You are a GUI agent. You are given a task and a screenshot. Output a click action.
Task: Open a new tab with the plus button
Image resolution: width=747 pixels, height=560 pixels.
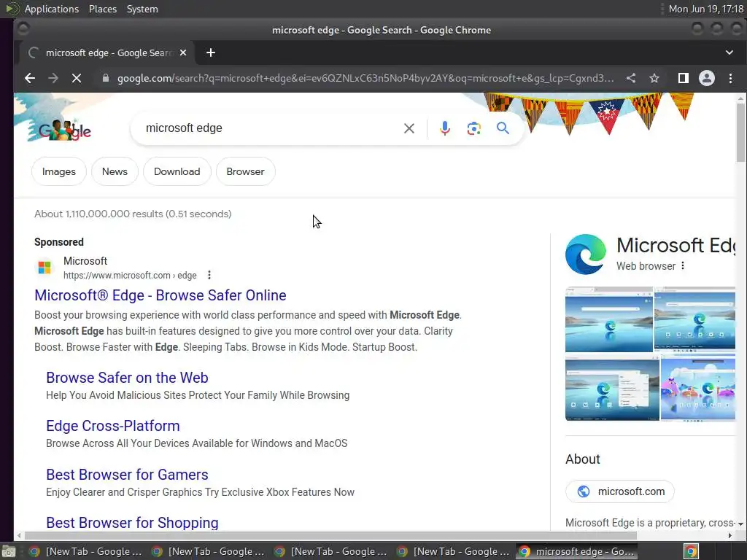pyautogui.click(x=211, y=52)
